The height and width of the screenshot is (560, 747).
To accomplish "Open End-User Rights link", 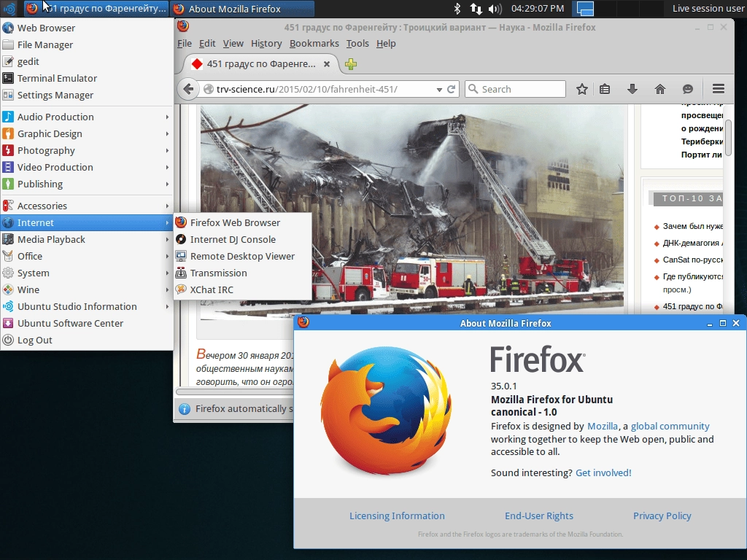I will (539, 516).
